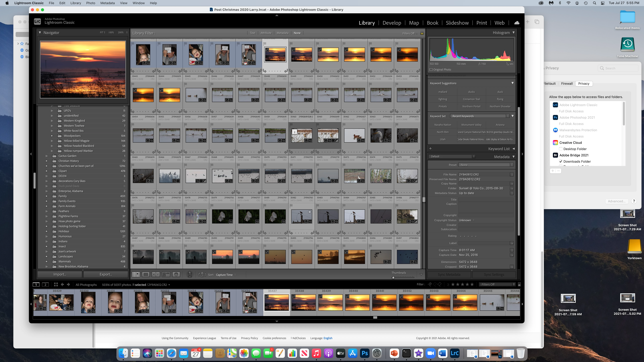Viewport: 644px width, 362px height.
Task: Enable the Original Photo checkbox
Action: (x=431, y=70)
